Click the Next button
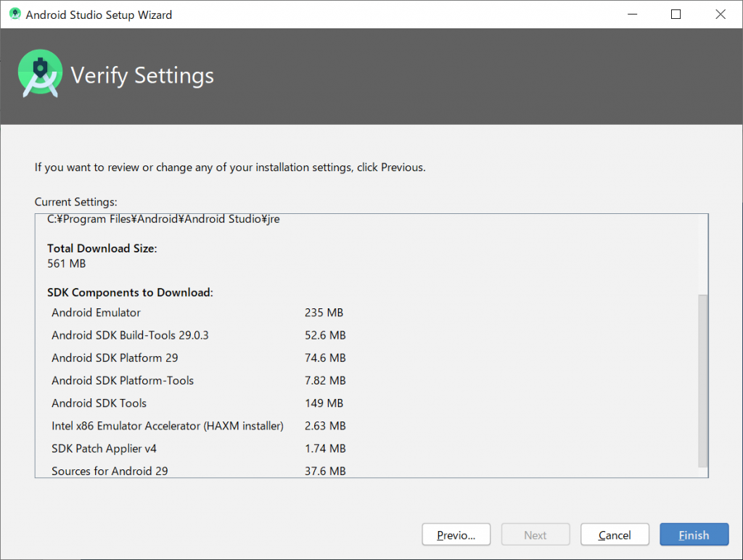743x560 pixels. [535, 535]
